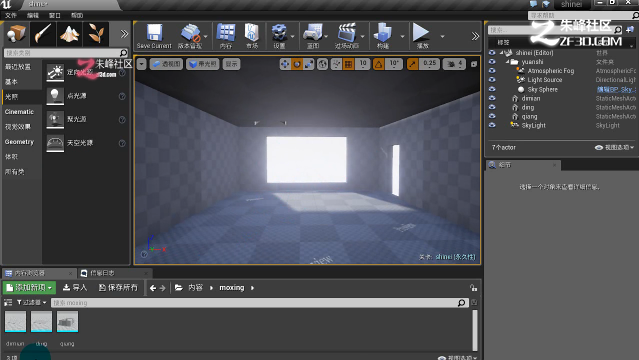
Task: Toggle world/local coordinate system icon
Action: pyautogui.click(x=322, y=64)
